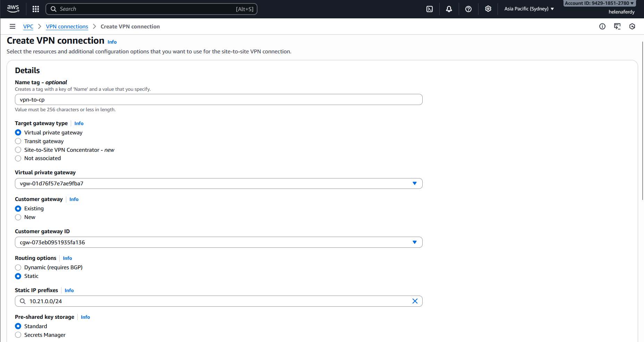Launch CloudShell from the top bar

point(430,9)
